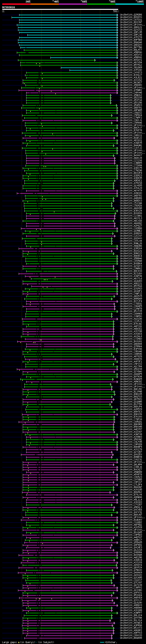Click the arrowhead ending the UniRef100_A3IZG2 bar

coord(115,80)
